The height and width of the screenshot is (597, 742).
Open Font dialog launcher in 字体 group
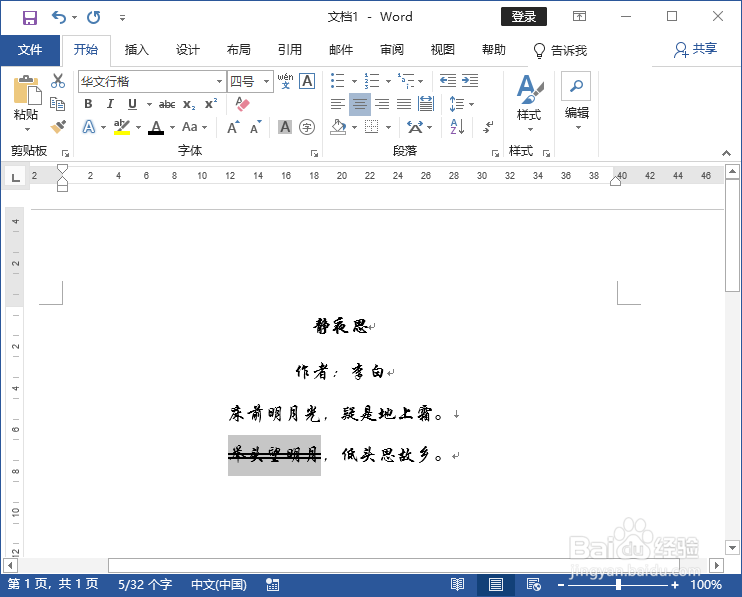point(314,153)
